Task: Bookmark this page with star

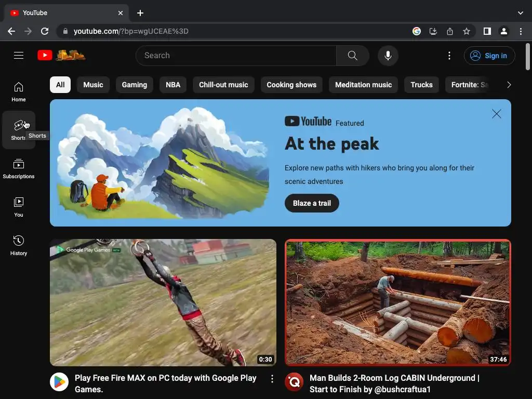Action: (467, 31)
